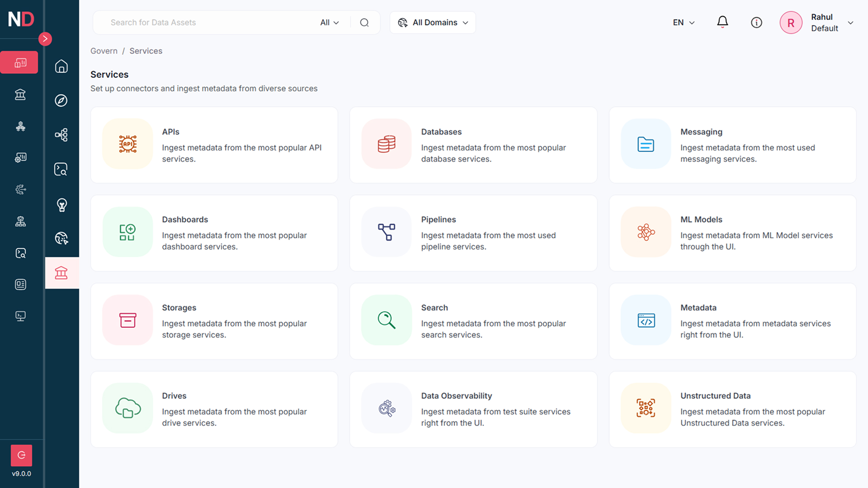The height and width of the screenshot is (488, 868).
Task: Click the ML Models card title
Action: coord(701,219)
